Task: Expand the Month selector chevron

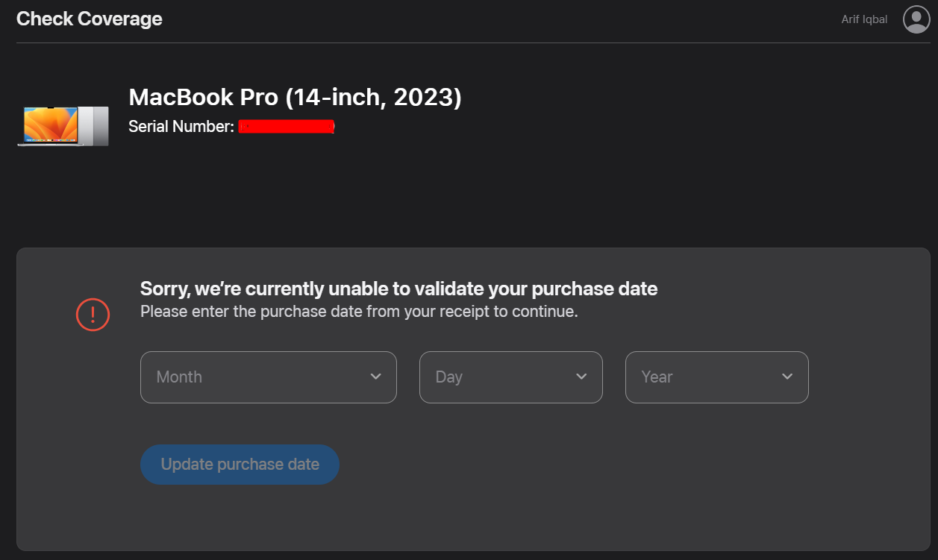Action: [x=375, y=377]
